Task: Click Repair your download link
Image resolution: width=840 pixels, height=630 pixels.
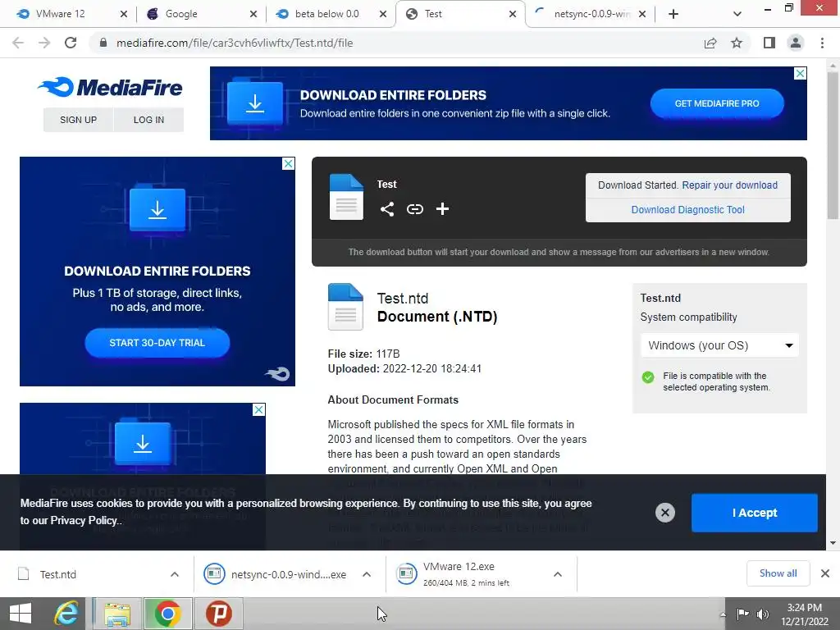Action: (x=729, y=185)
